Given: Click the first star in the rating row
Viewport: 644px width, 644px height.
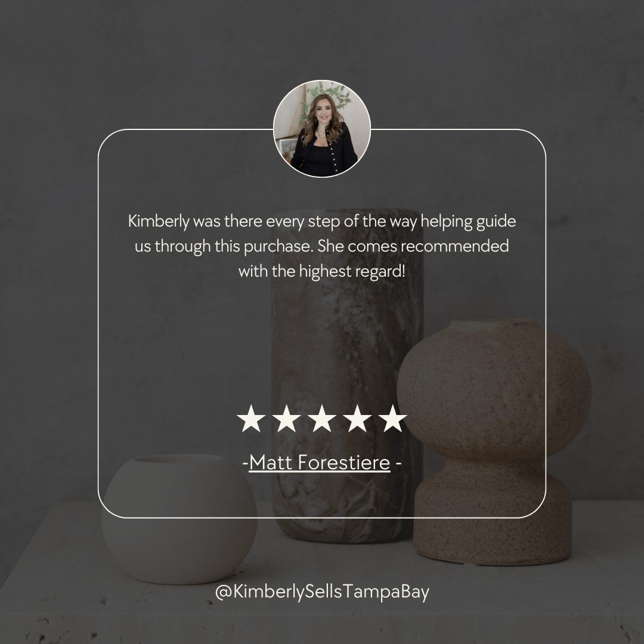Looking at the screenshot, I should 251,419.
